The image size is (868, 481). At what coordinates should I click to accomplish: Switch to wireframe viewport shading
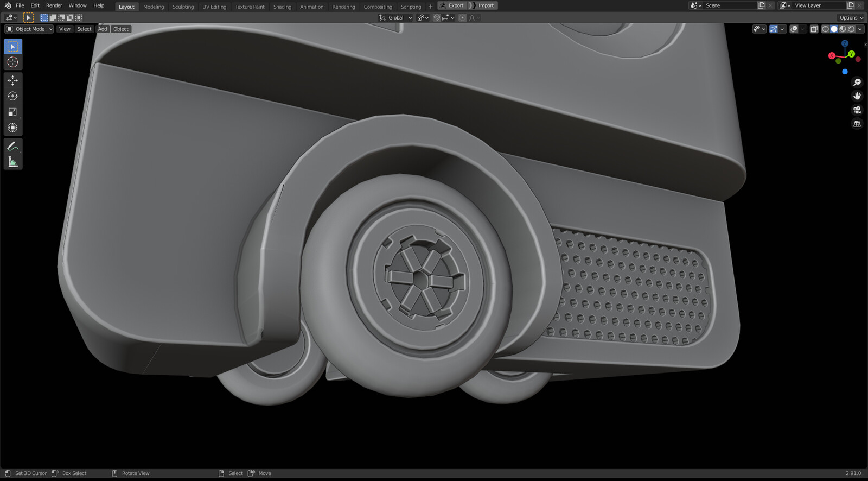(825, 29)
